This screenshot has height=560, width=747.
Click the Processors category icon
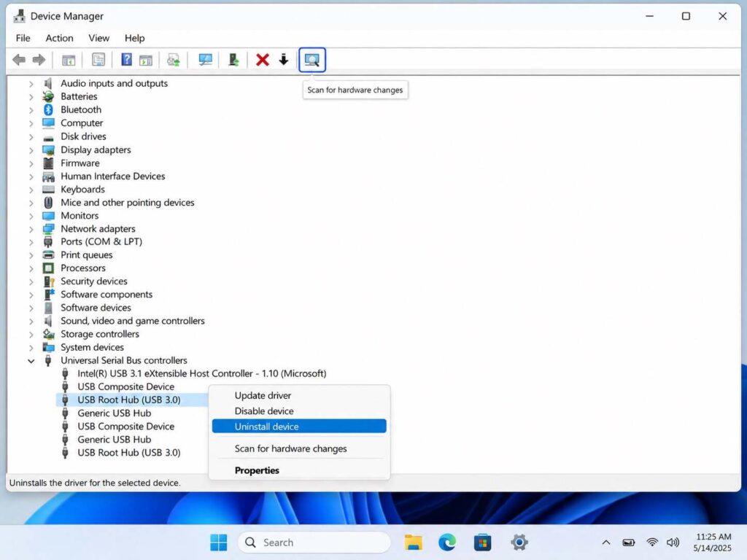click(48, 268)
